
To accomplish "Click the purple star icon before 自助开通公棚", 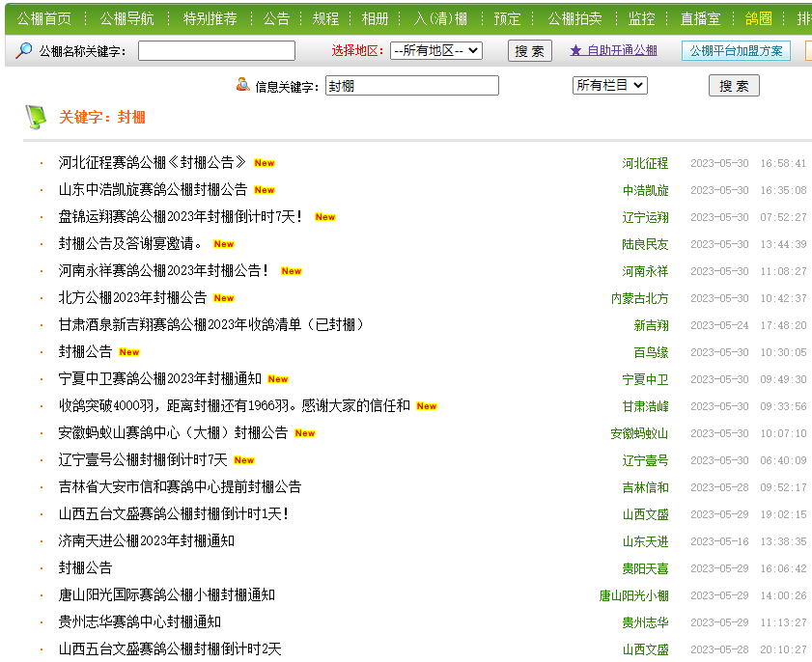I will [575, 51].
